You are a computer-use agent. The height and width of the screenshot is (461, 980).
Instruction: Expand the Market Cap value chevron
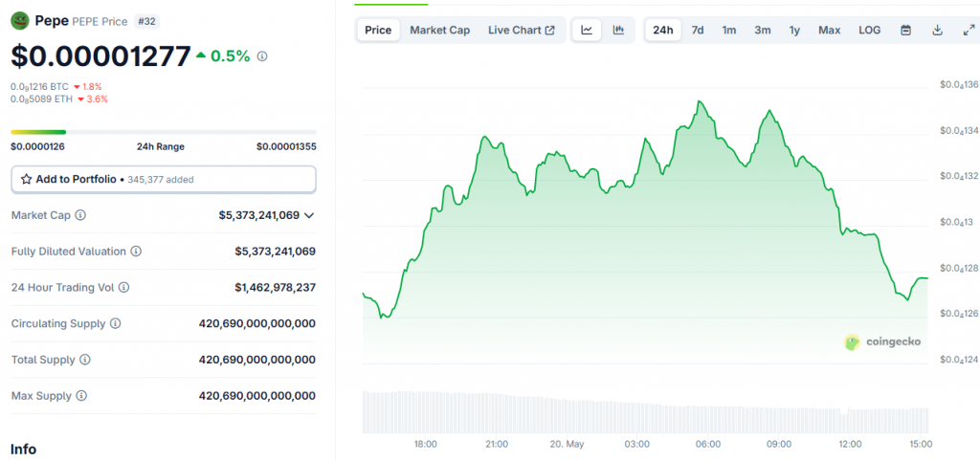click(x=309, y=215)
